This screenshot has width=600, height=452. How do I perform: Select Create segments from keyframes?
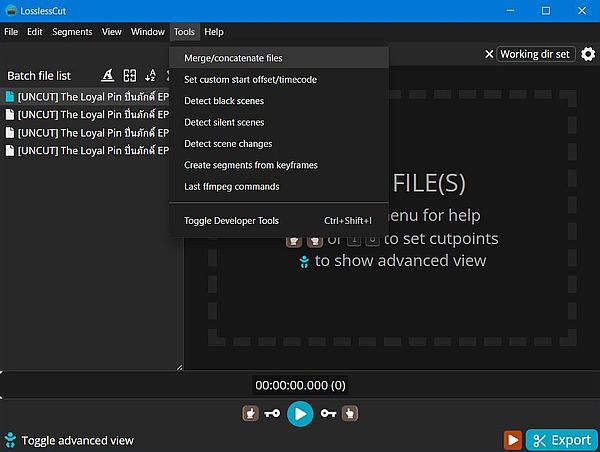coord(279,165)
